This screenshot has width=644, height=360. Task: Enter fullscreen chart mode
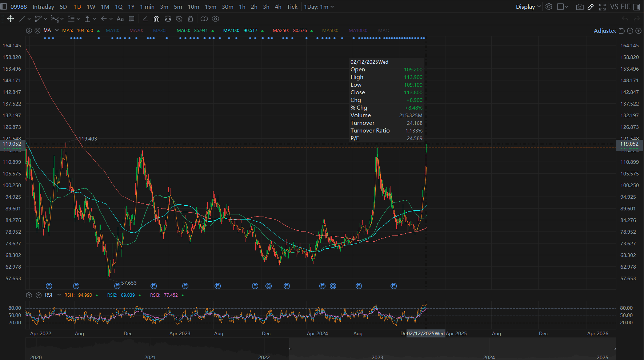pos(603,7)
